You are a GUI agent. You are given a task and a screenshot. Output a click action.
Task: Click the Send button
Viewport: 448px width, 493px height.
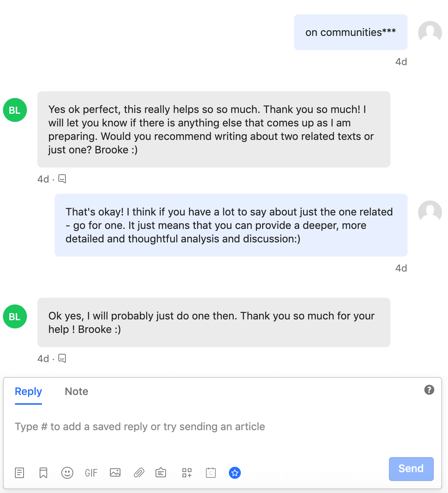pos(411,469)
